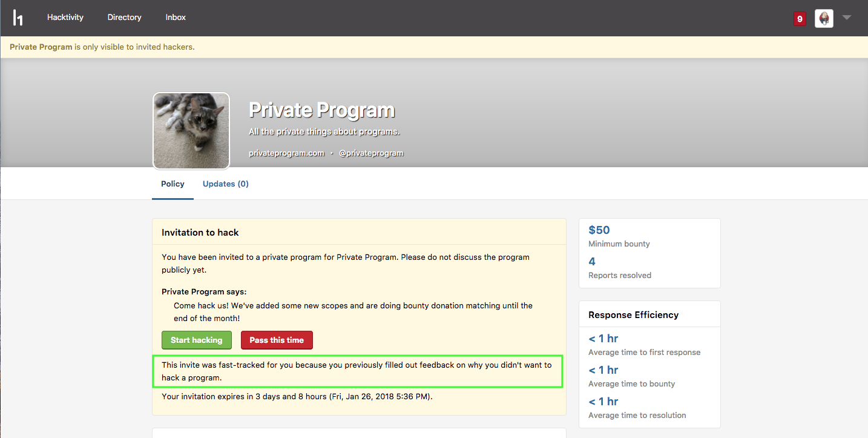
Task: Click the average time to bounty value
Action: pos(603,370)
